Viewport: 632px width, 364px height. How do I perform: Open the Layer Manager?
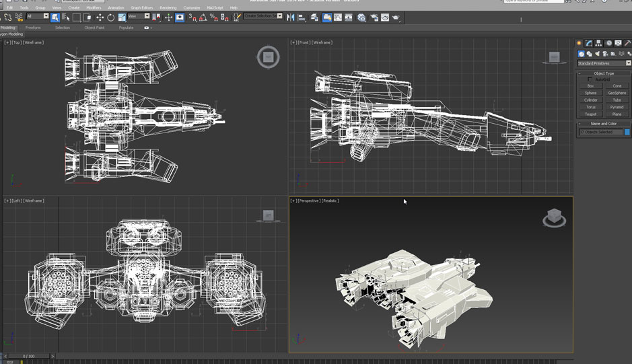pyautogui.click(x=314, y=17)
